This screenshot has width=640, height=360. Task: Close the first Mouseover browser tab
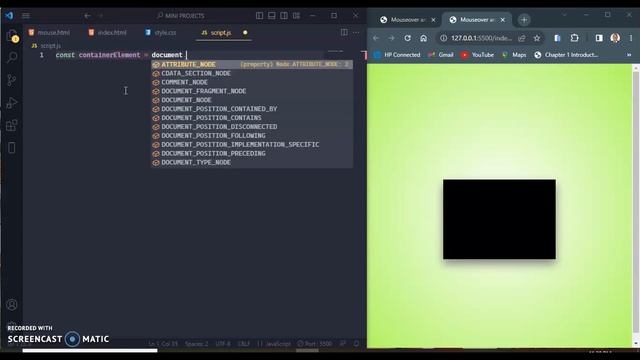point(433,20)
